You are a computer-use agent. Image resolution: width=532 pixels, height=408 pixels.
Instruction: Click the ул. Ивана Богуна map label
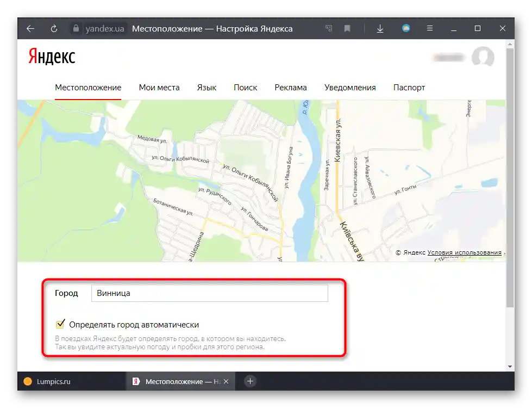[288, 168]
